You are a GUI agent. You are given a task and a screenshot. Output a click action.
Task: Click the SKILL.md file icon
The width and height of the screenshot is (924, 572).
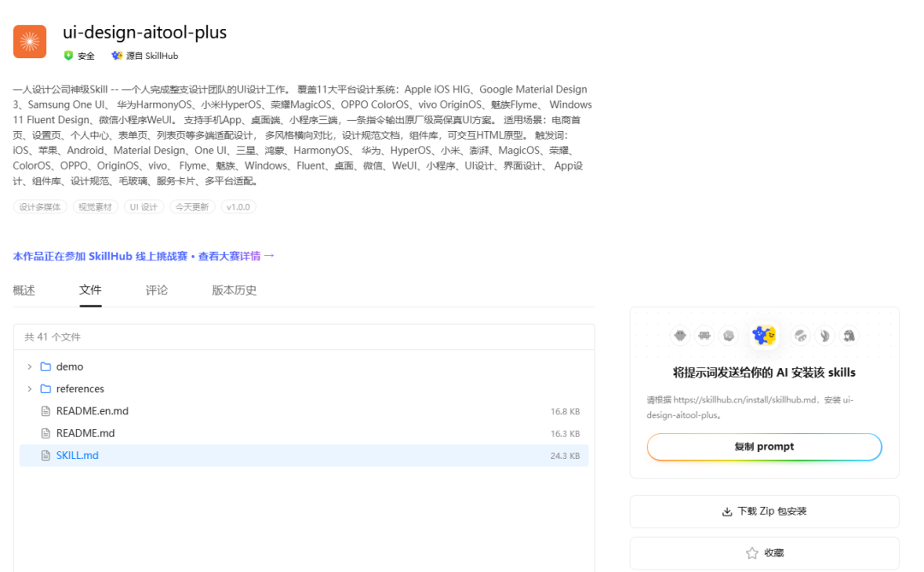[x=45, y=456]
